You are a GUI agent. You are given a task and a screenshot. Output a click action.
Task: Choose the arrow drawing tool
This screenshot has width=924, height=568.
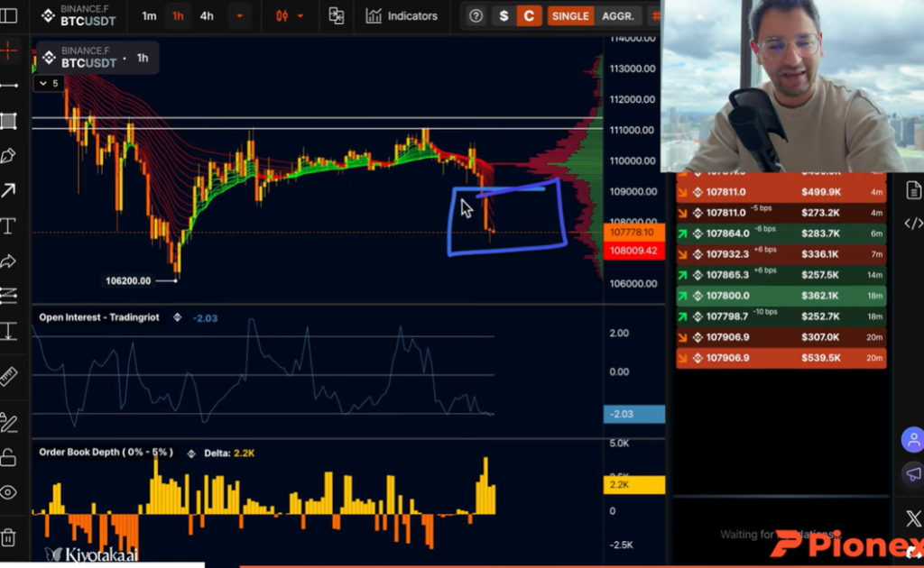[8, 190]
